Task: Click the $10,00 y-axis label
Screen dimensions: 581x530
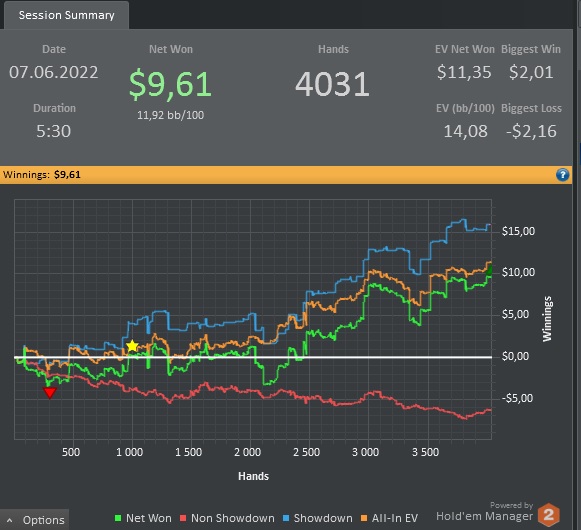Action: coord(518,272)
